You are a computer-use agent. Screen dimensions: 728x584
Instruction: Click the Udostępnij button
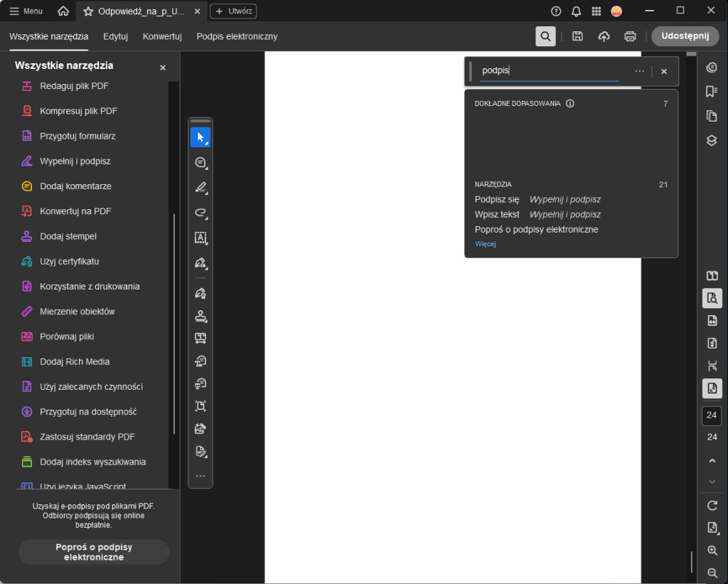point(685,36)
